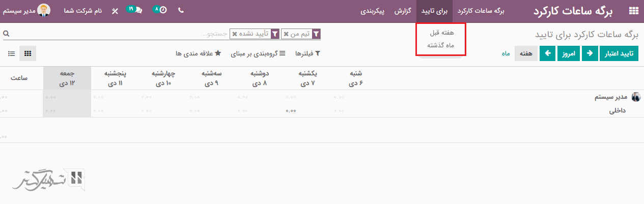Select 'هفته قبل' from the dropdown menu
The height and width of the screenshot is (204, 644).
[441, 33]
